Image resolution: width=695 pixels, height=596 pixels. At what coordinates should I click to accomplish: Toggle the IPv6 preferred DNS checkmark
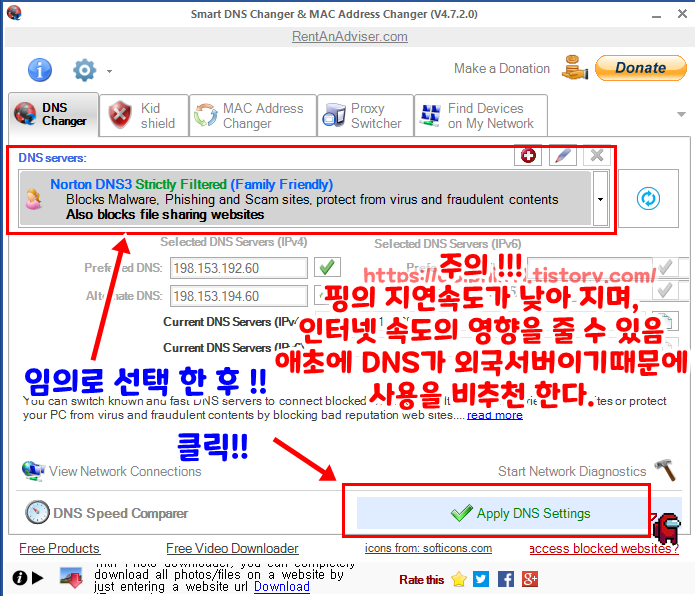click(664, 267)
